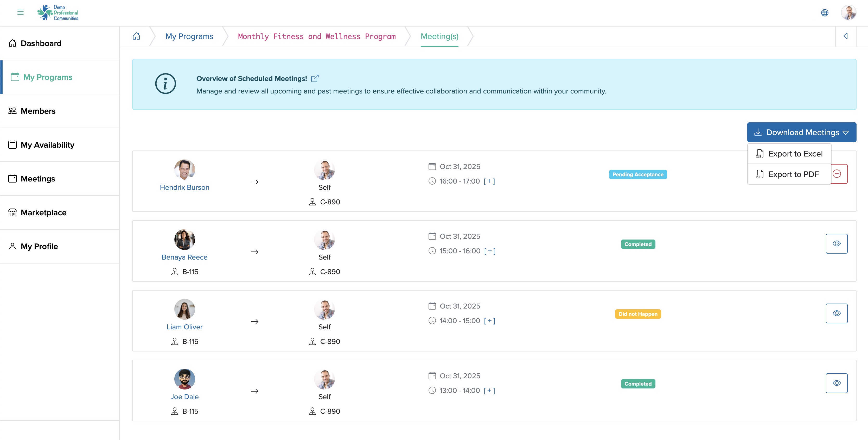Click the home breadcrumb icon

click(x=136, y=36)
